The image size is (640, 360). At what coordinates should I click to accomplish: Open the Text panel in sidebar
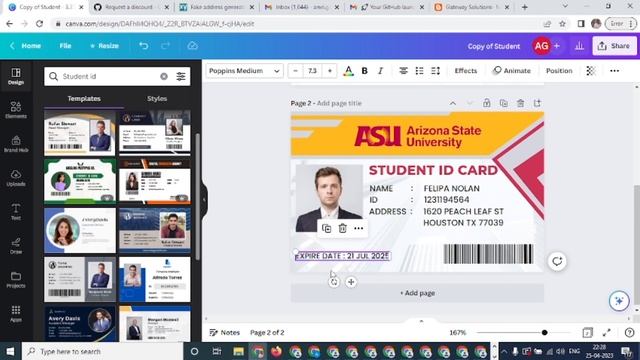(x=16, y=212)
